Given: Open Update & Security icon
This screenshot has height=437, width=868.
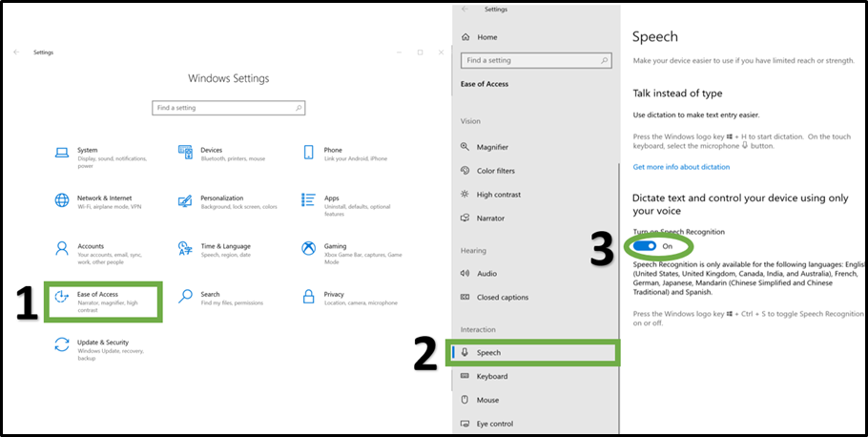Looking at the screenshot, I should pos(62,345).
